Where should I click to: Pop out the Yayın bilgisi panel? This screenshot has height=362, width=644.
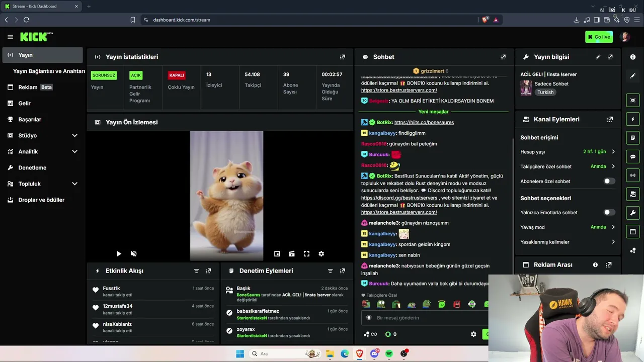point(610,57)
